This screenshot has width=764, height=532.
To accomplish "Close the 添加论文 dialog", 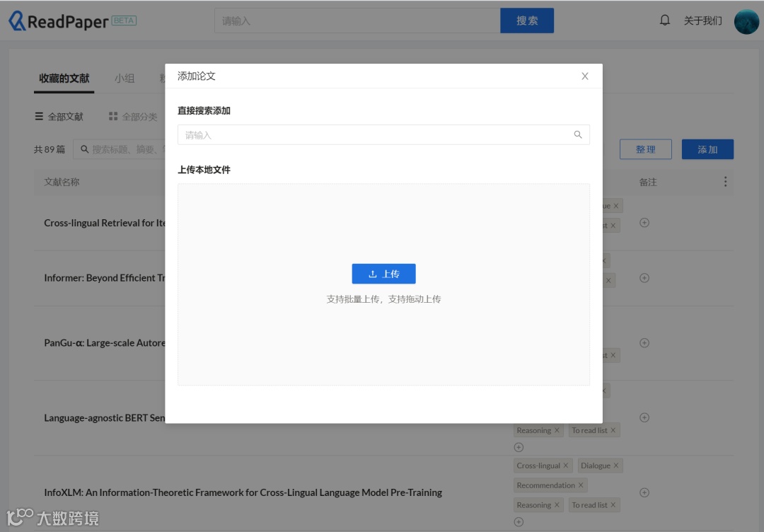I will [x=585, y=76].
